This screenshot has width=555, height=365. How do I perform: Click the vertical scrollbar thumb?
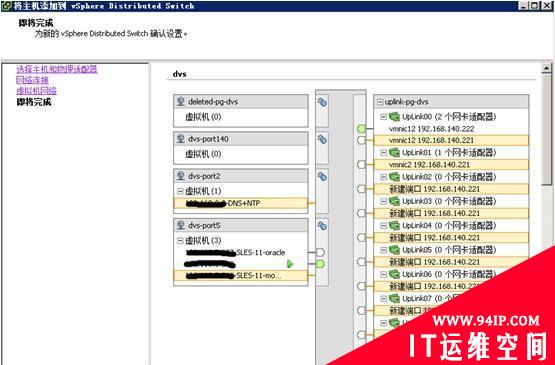click(x=547, y=129)
